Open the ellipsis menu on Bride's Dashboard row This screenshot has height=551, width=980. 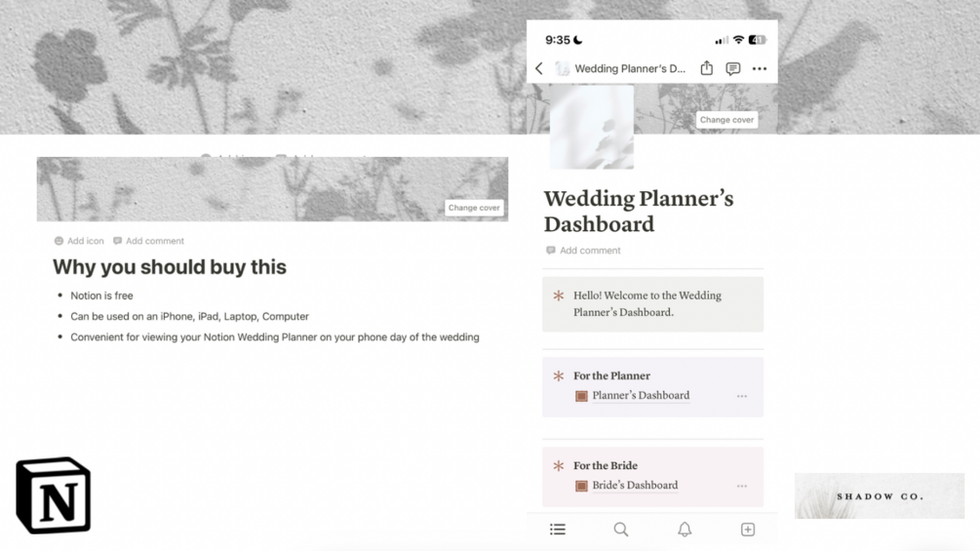pos(742,486)
